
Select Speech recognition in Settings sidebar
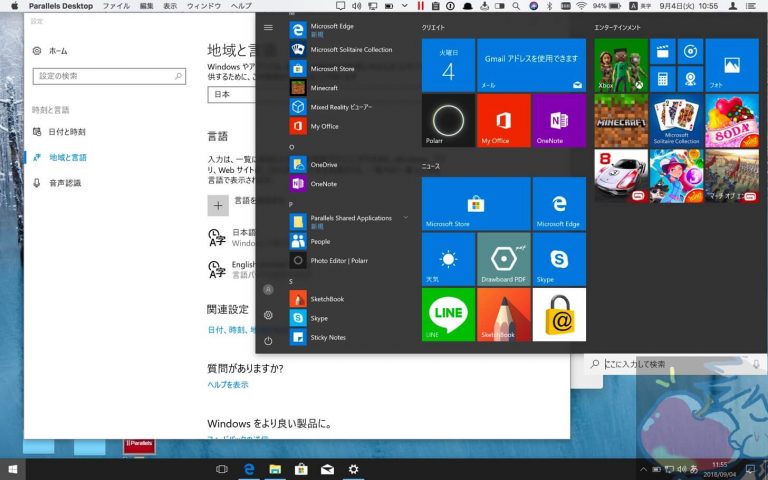(x=57, y=183)
